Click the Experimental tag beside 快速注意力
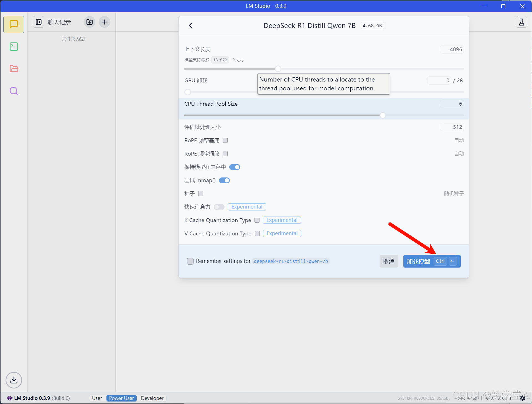 pyautogui.click(x=247, y=207)
